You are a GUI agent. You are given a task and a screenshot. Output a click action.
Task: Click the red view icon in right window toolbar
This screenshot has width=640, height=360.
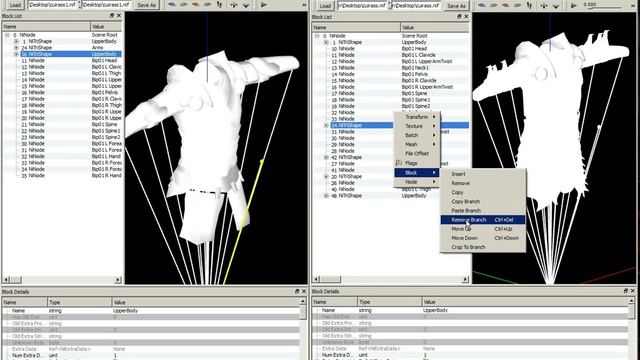(x=506, y=5)
